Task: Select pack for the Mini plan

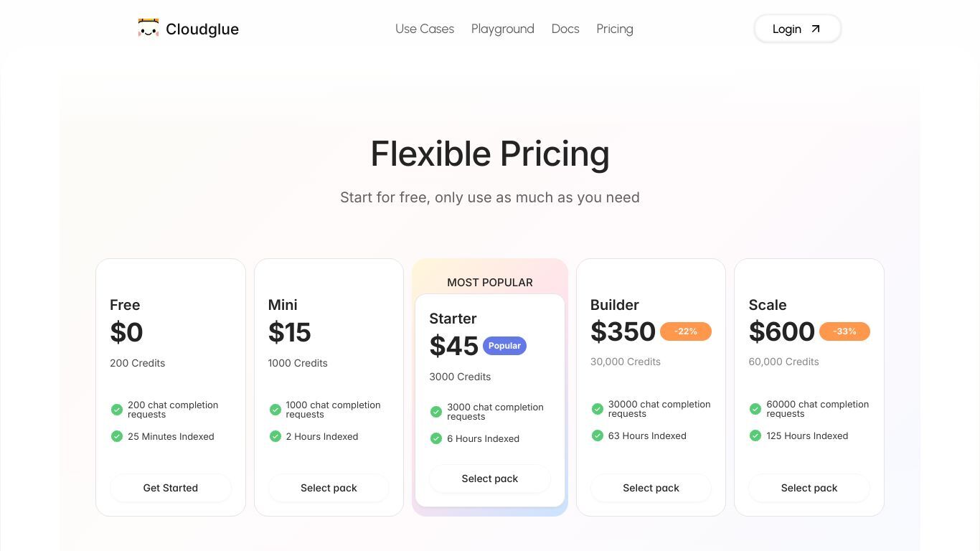Action: pos(329,488)
